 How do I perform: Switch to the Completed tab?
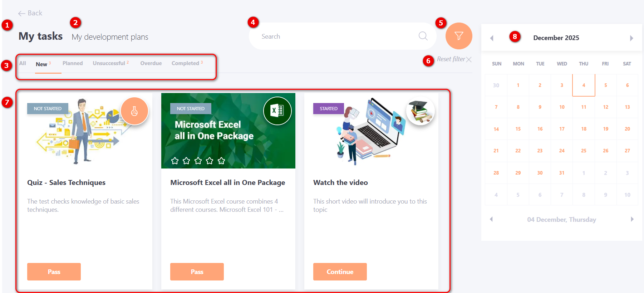[x=185, y=63]
